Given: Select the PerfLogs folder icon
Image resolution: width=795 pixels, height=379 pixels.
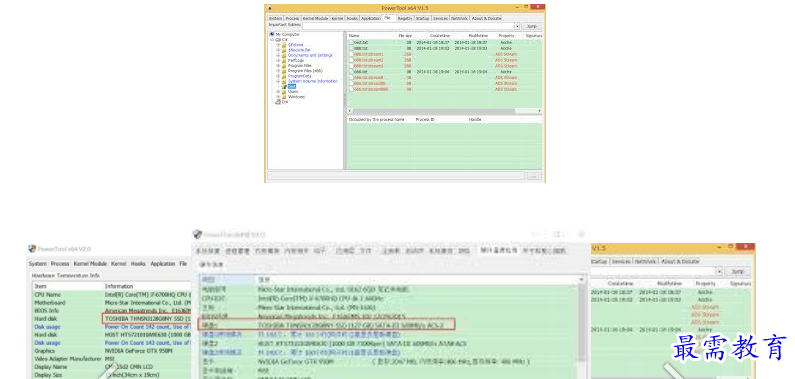Looking at the screenshot, I should [284, 60].
